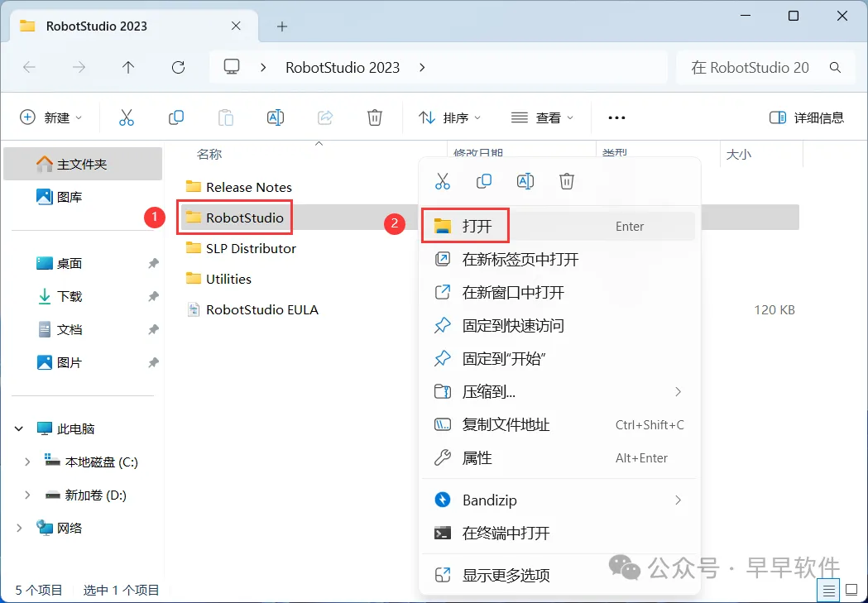Click the Copy icon in the toolbar
The width and height of the screenshot is (868, 603).
[176, 117]
